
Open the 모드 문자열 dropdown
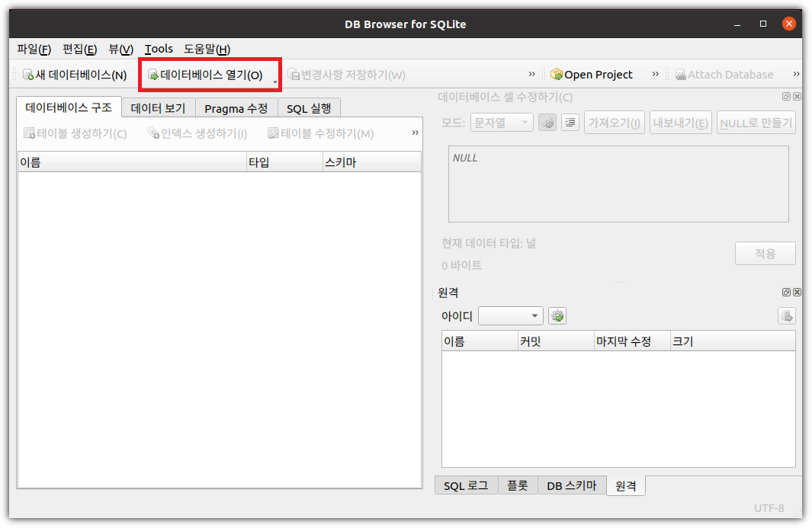[x=501, y=123]
